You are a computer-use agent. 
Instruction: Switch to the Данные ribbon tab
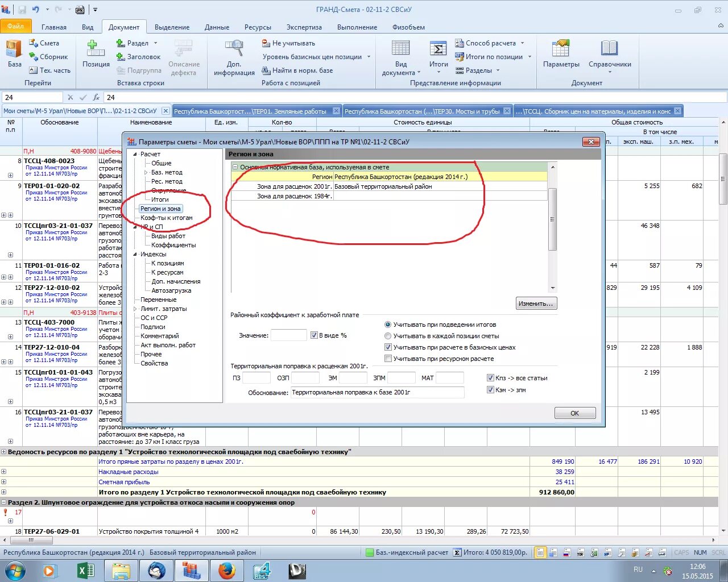(x=217, y=27)
